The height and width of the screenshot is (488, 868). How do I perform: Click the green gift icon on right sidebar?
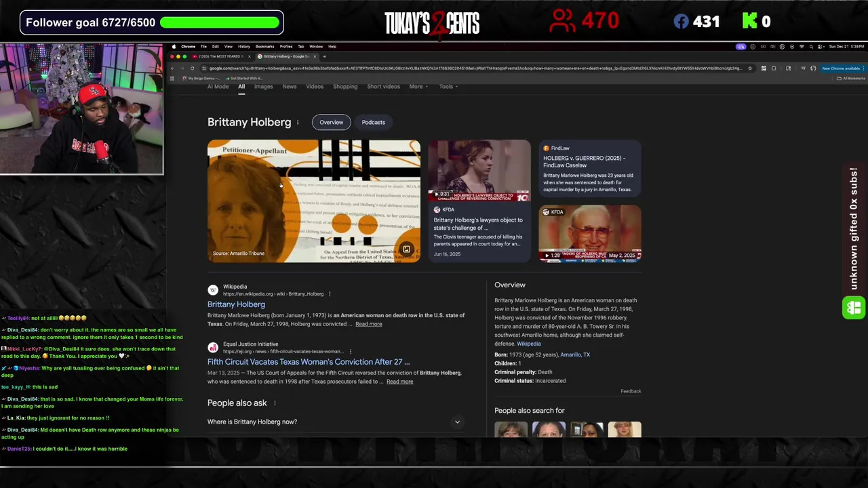854,308
